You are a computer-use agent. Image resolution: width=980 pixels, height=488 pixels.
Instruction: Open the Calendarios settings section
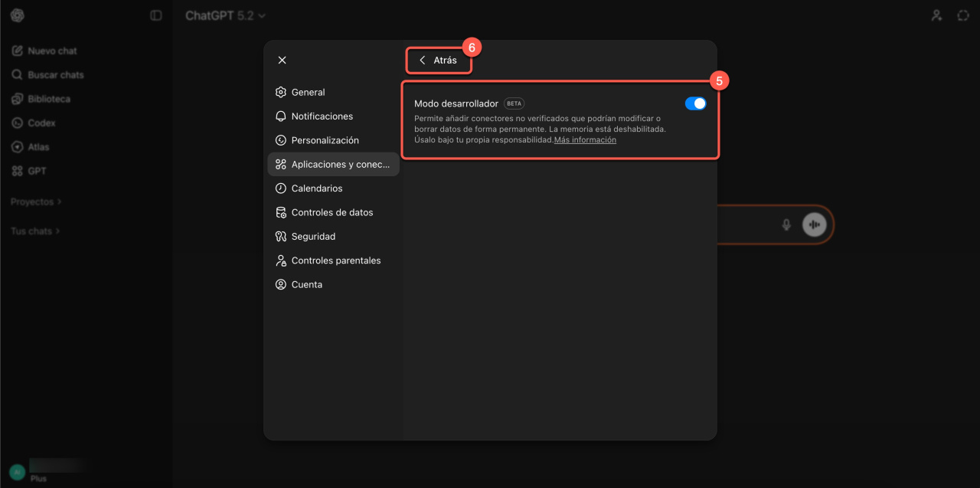(316, 188)
